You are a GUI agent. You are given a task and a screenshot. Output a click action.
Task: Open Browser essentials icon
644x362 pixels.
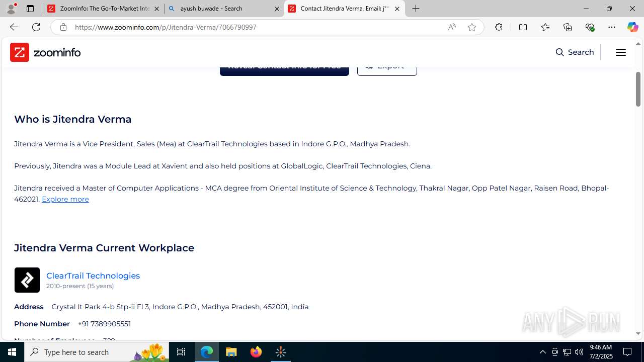click(590, 27)
